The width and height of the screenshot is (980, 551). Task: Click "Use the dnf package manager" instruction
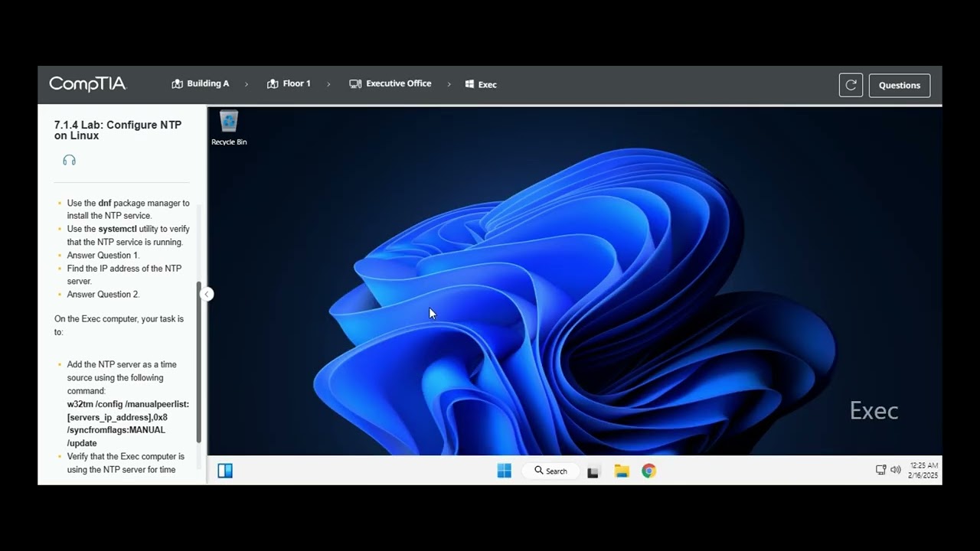coord(128,209)
